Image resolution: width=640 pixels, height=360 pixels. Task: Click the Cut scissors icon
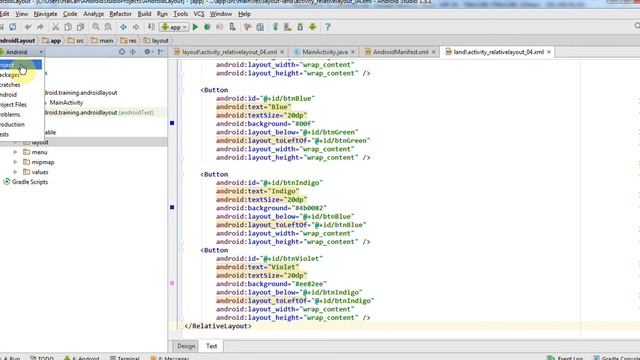(x=56, y=27)
